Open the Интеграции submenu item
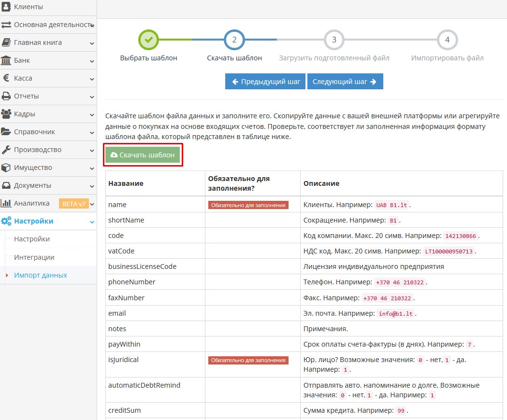Screen dimensions: 507x420 34,257
